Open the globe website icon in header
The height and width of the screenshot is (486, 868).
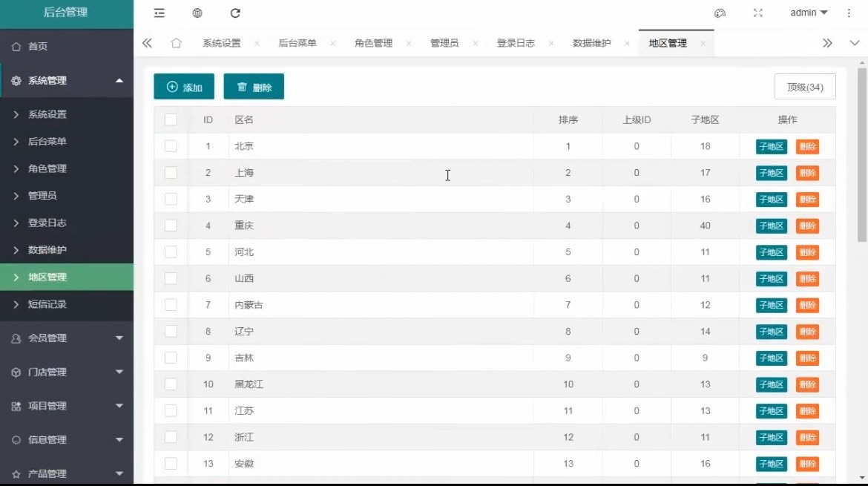tap(197, 13)
